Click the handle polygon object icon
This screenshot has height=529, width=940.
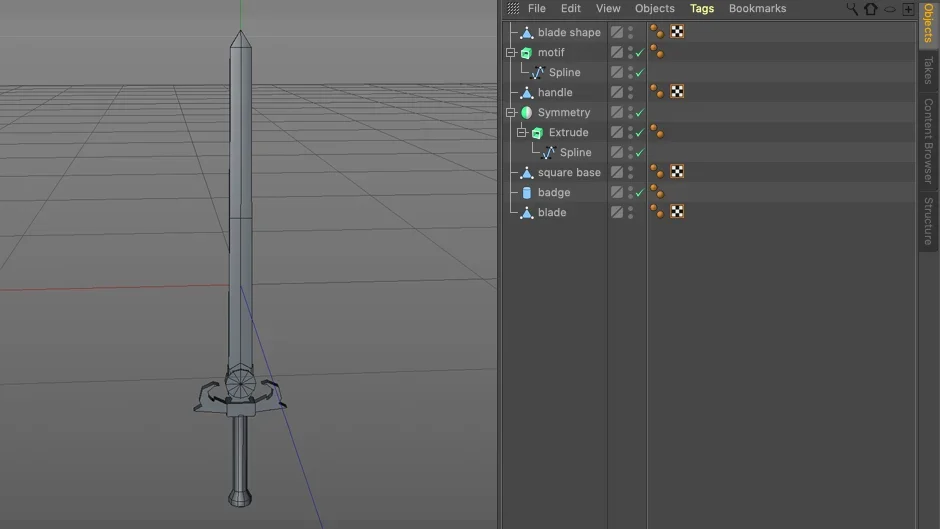pos(526,92)
